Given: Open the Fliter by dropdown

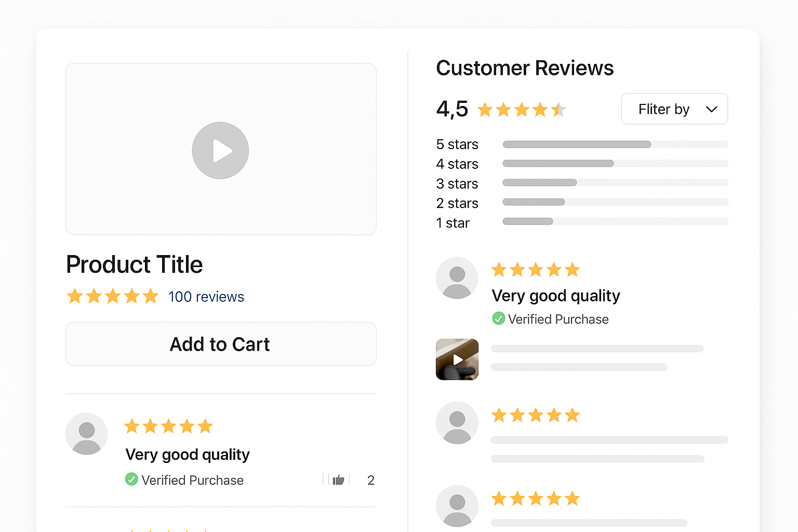Looking at the screenshot, I should pyautogui.click(x=674, y=109).
